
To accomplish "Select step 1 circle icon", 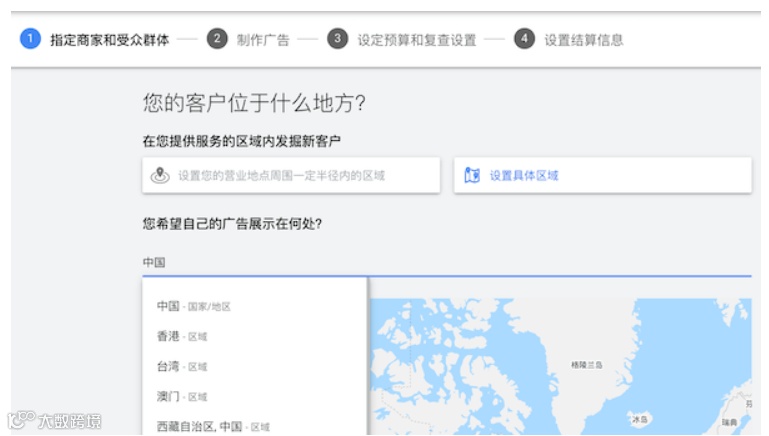I will (30, 39).
